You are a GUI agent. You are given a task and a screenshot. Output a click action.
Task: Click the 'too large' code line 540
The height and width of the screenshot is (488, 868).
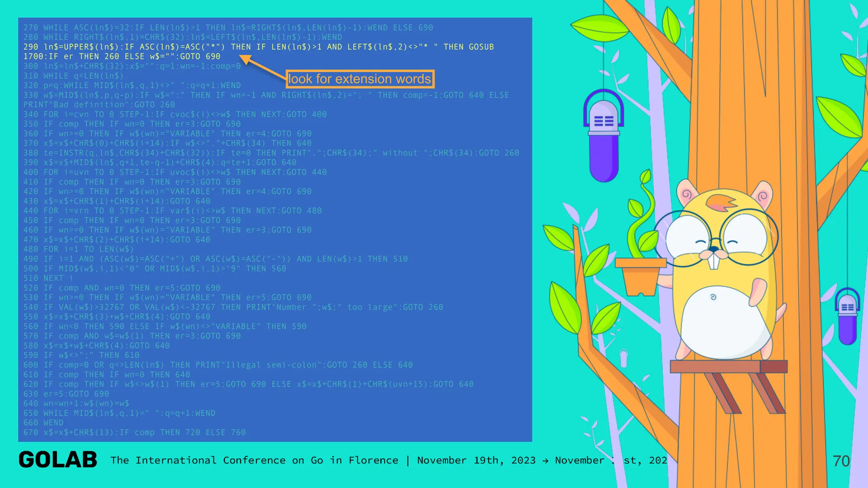click(233, 307)
